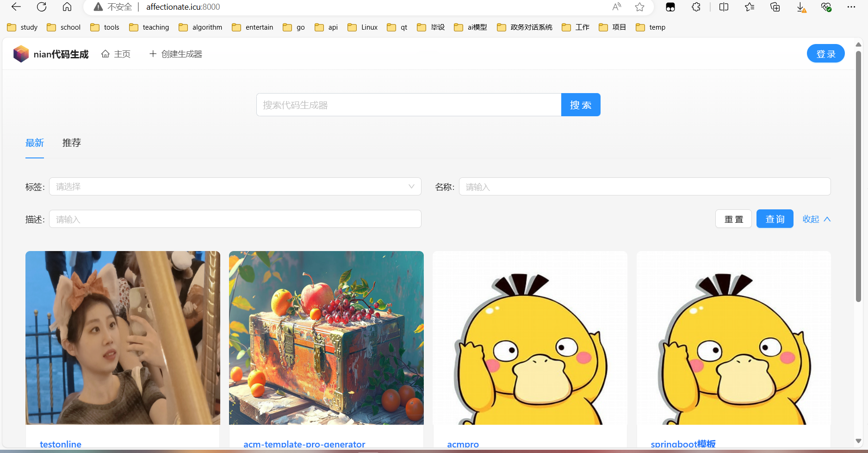The width and height of the screenshot is (868, 453).
Task: Expand the 标签 select dropdown
Action: pyautogui.click(x=235, y=187)
